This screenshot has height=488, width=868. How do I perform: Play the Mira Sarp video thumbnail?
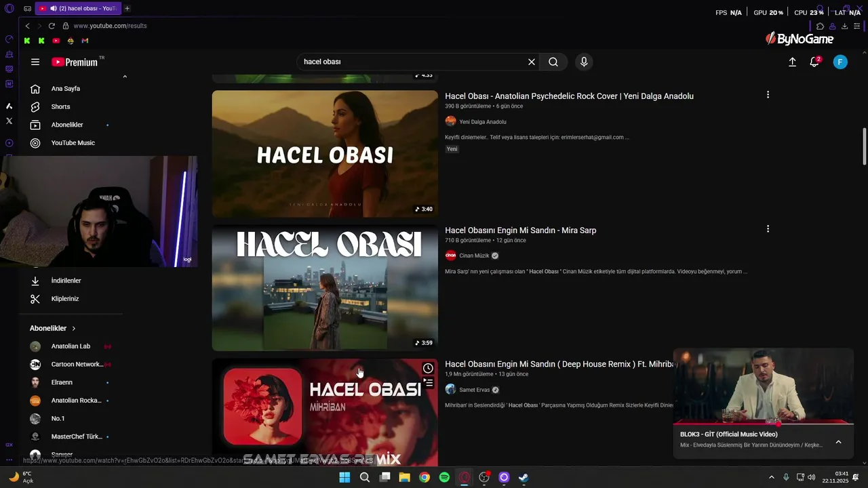point(325,288)
